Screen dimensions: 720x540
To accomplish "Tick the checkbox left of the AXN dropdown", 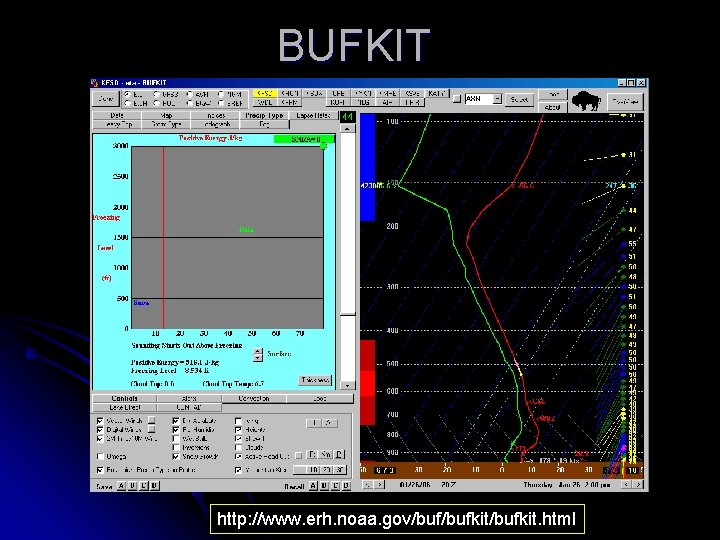I will coord(457,99).
